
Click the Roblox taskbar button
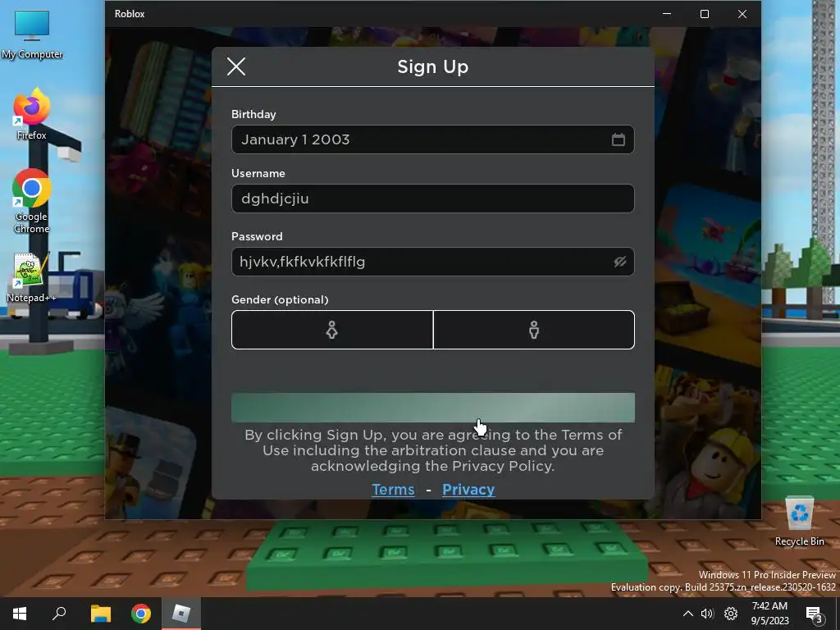click(x=181, y=614)
